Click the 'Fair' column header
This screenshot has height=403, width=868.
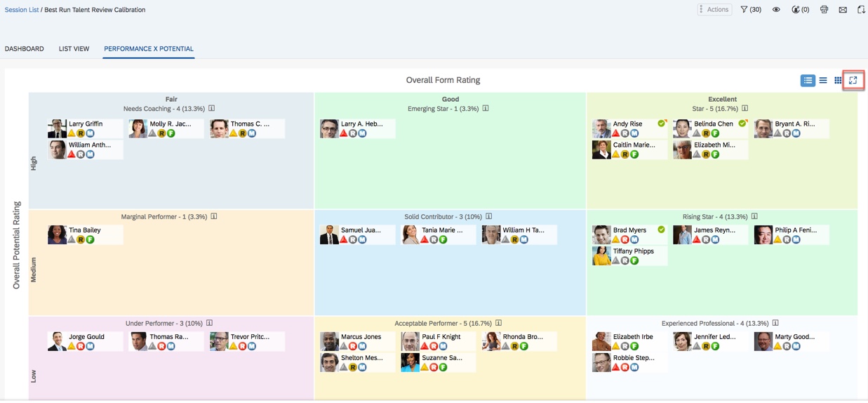click(x=171, y=100)
